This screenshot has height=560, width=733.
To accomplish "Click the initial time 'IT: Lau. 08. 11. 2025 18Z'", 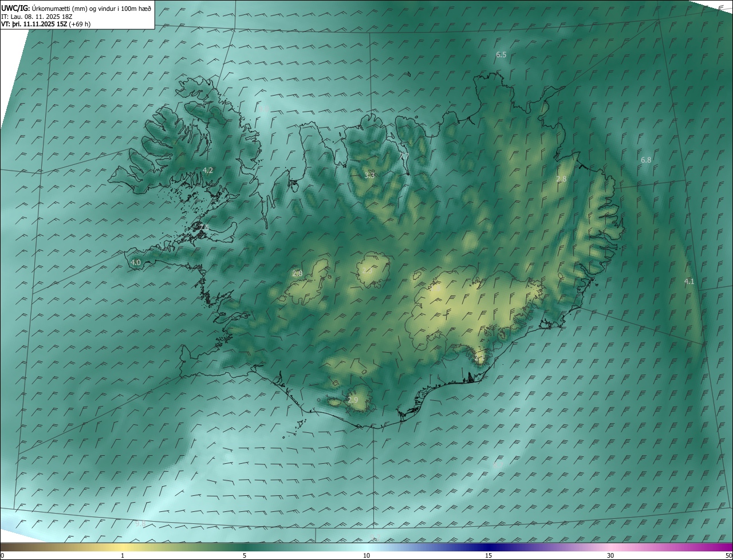I will pyautogui.click(x=37, y=16).
